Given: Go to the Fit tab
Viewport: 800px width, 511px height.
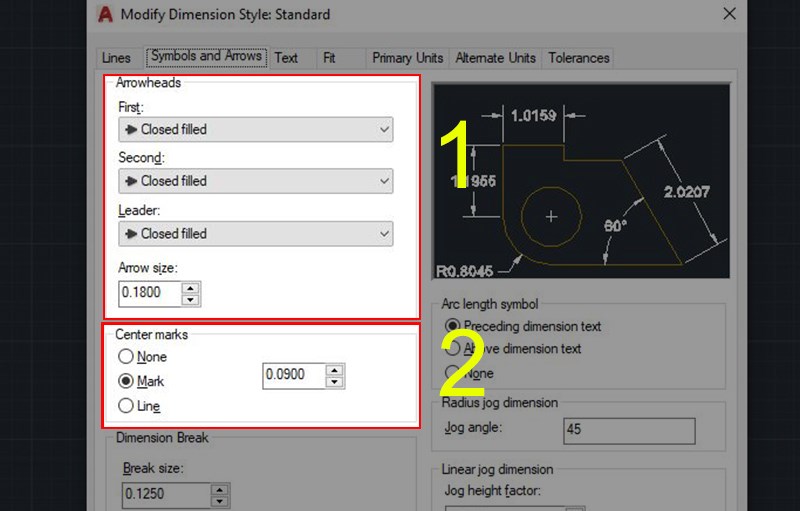Looking at the screenshot, I should [x=329, y=58].
